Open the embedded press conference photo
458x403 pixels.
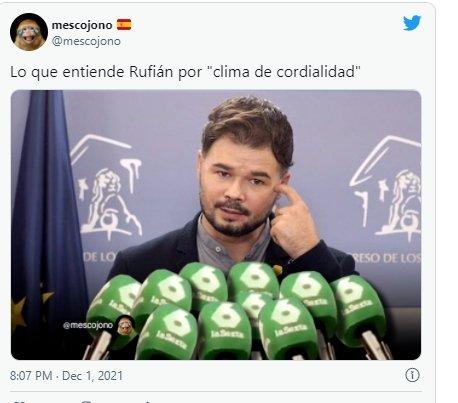click(x=216, y=225)
